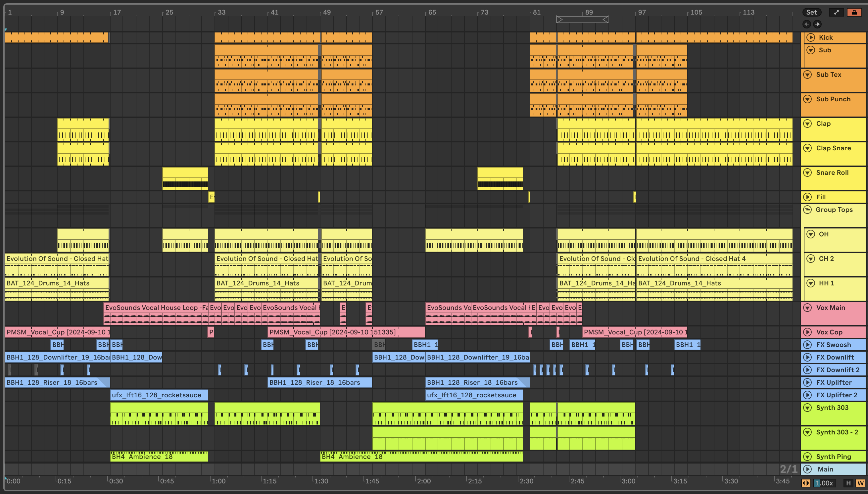
Task: Collapse the Group Tops track group
Action: tap(808, 210)
